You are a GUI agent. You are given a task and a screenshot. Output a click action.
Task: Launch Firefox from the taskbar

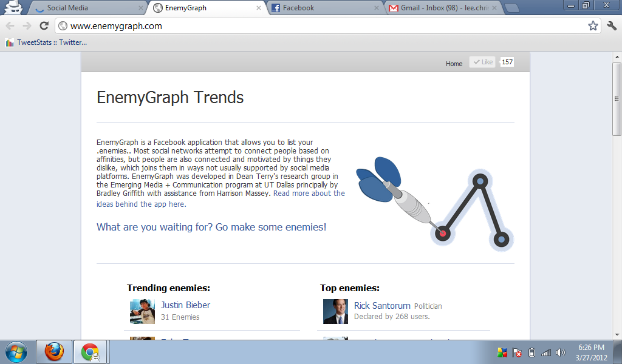pyautogui.click(x=54, y=352)
